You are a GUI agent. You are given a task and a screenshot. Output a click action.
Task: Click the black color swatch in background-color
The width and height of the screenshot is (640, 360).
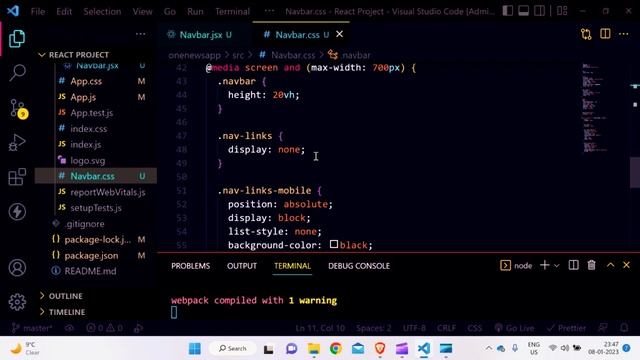(x=334, y=244)
